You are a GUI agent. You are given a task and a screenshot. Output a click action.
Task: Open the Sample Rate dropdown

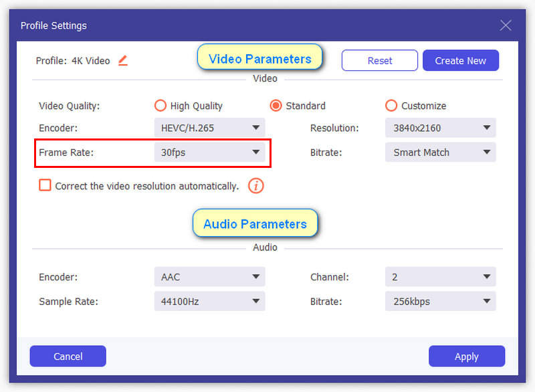pos(209,301)
